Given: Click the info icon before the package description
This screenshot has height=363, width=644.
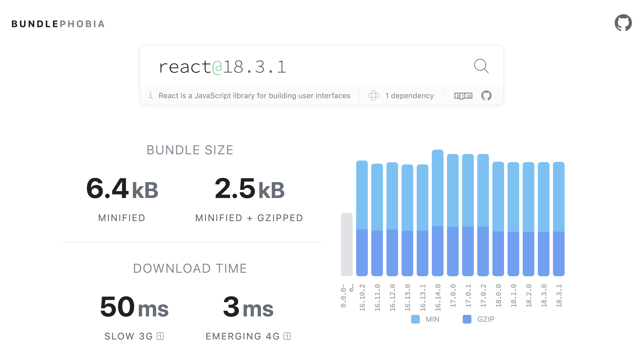Looking at the screenshot, I should [150, 96].
